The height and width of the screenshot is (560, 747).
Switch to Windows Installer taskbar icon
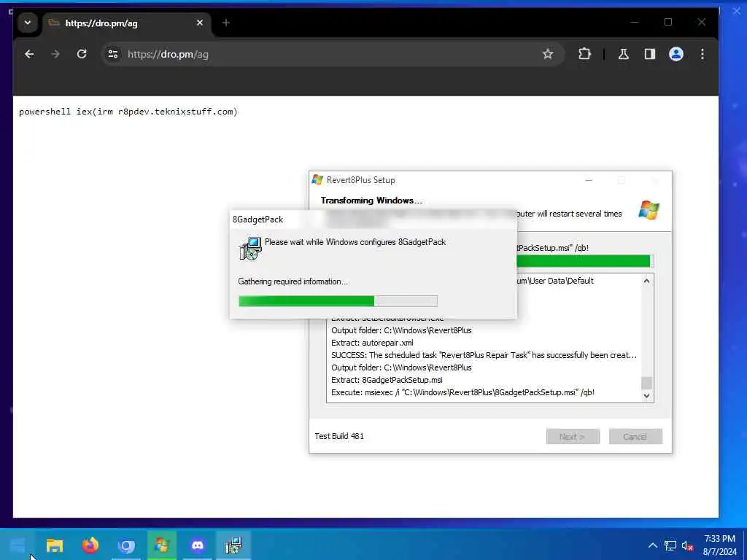coord(233,545)
